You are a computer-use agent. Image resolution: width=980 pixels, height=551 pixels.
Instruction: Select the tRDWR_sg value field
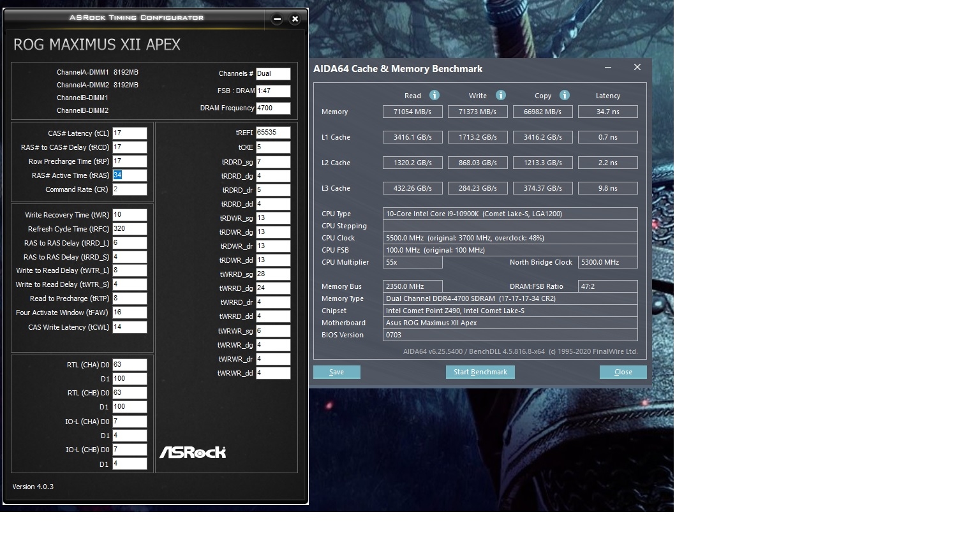pyautogui.click(x=273, y=218)
